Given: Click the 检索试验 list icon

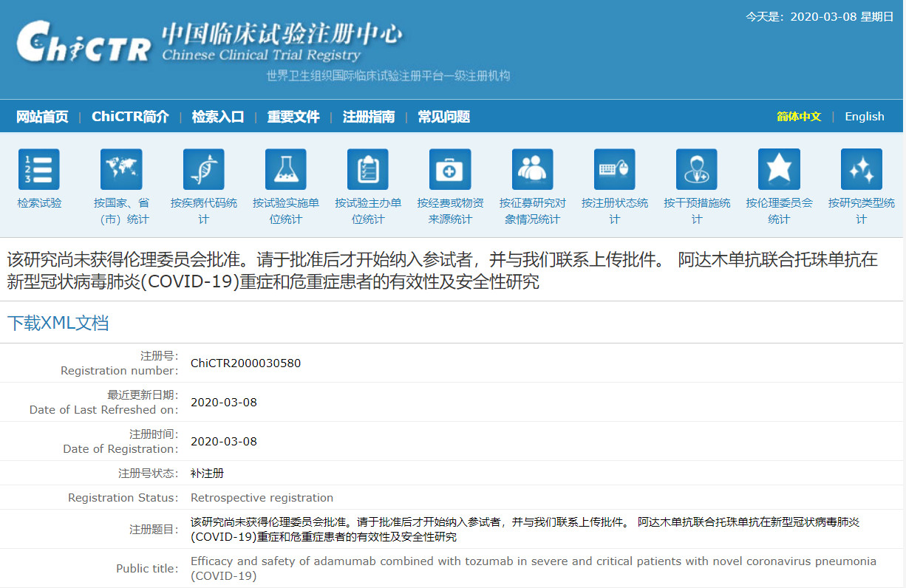Looking at the screenshot, I should 39,169.
